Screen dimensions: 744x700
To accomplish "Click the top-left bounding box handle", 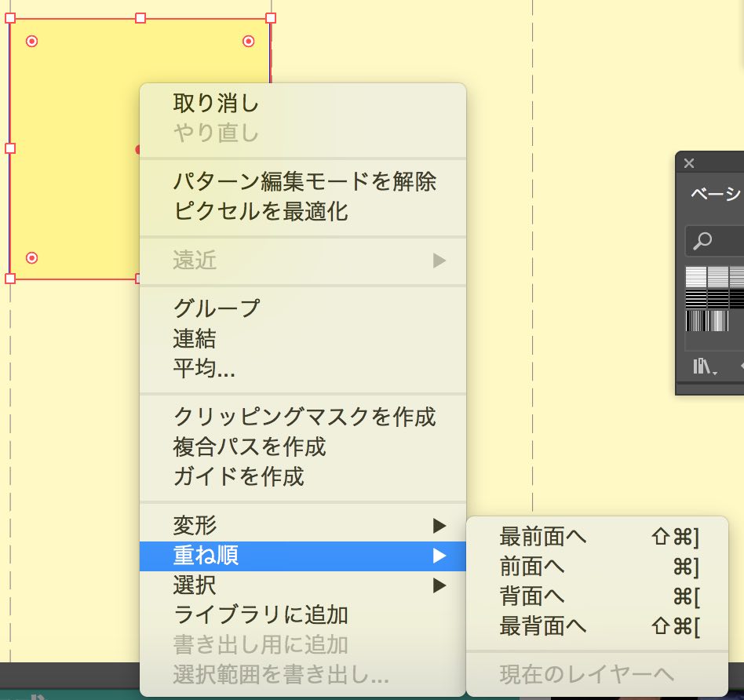I will [10, 18].
